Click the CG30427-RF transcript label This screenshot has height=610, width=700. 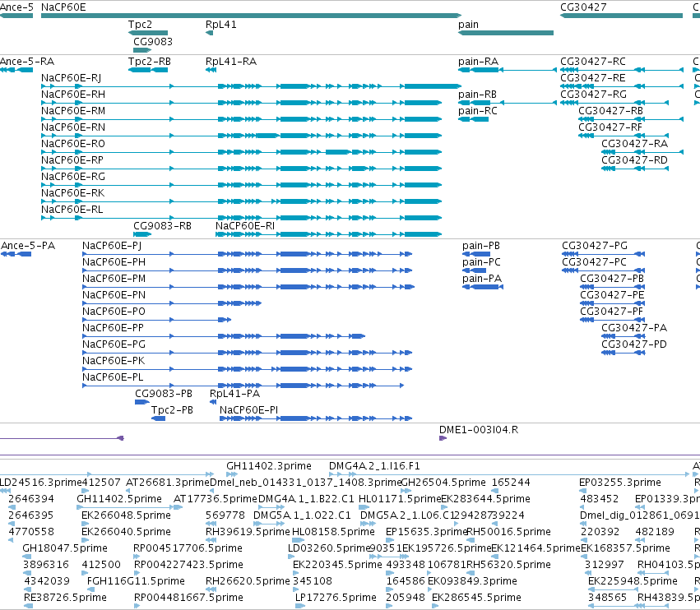(x=610, y=127)
